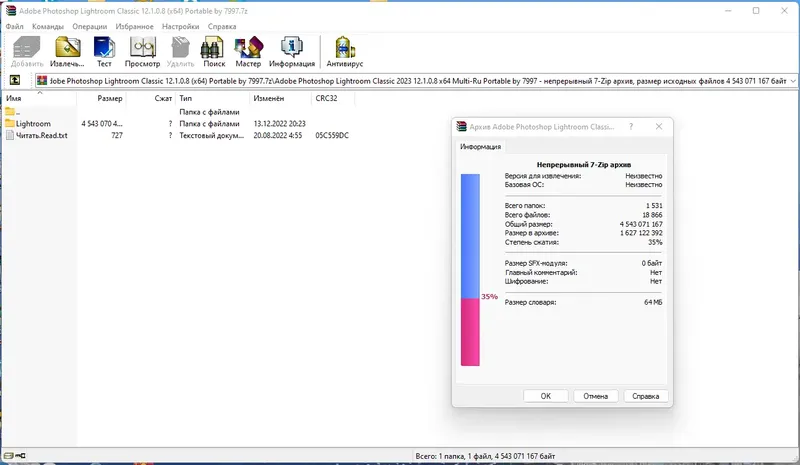Click the archive icon in address bar
Image resolution: width=800 pixels, height=465 pixels.
click(42, 81)
